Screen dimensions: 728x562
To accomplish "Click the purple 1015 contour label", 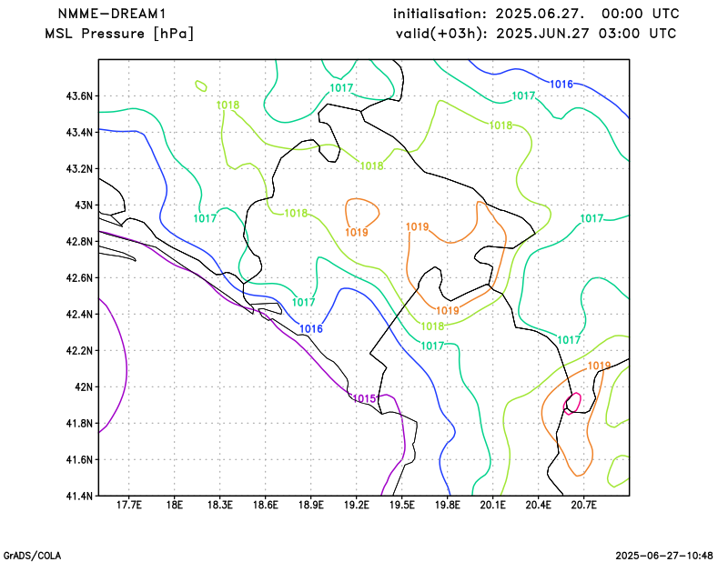I will (364, 398).
